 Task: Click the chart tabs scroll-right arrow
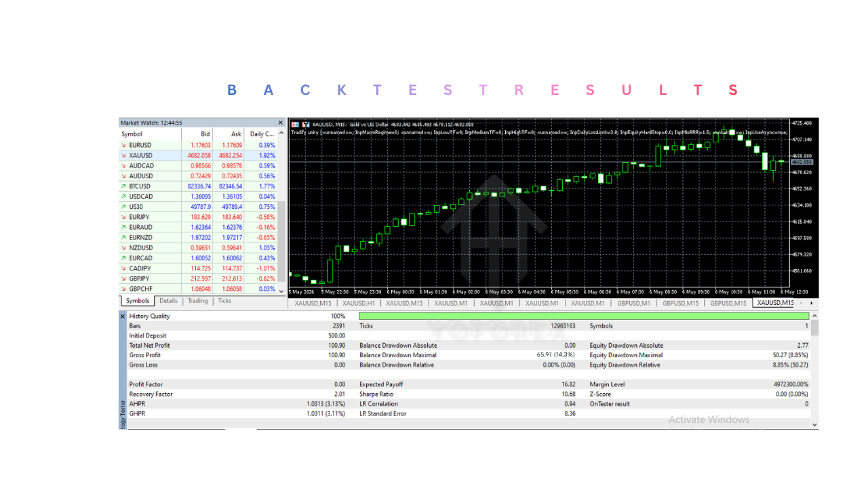[x=812, y=303]
